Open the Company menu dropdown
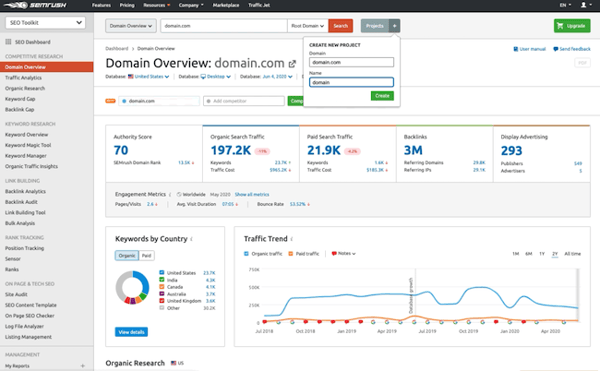 [191, 5]
